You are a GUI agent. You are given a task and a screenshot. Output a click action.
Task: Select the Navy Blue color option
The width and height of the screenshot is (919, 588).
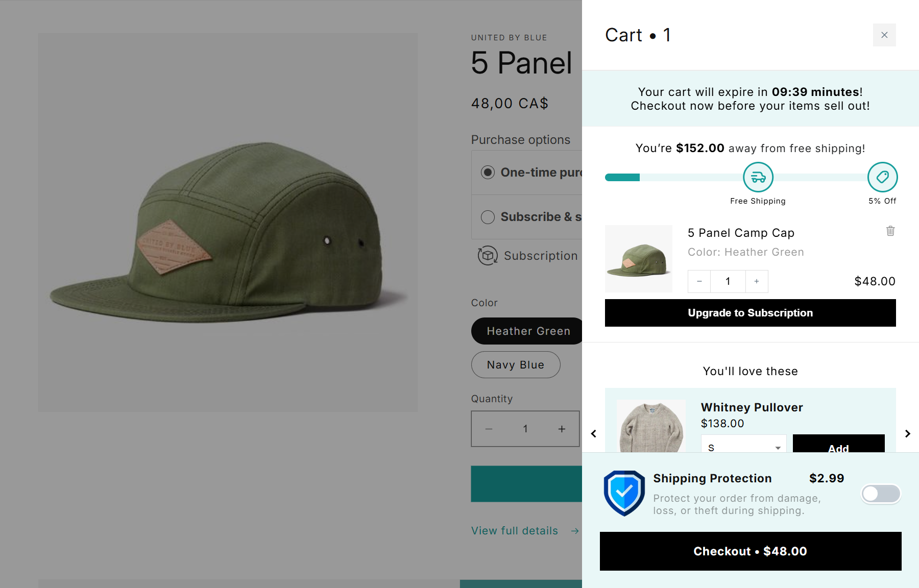515,364
